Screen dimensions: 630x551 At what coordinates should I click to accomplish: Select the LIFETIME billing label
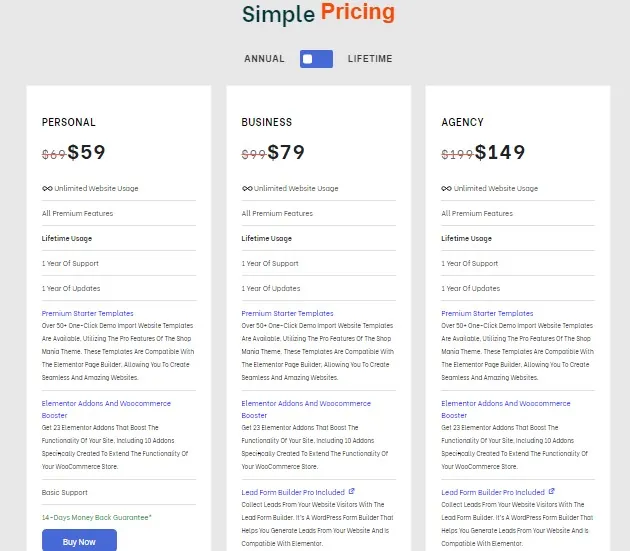coord(370,59)
